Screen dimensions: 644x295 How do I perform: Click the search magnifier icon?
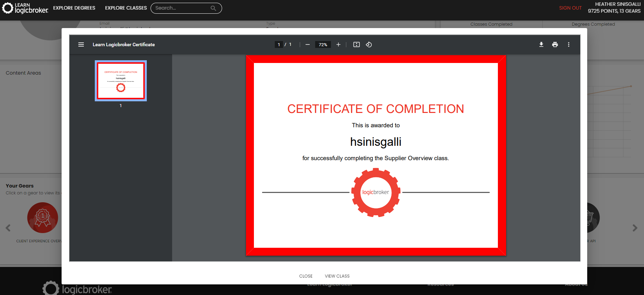coord(213,8)
